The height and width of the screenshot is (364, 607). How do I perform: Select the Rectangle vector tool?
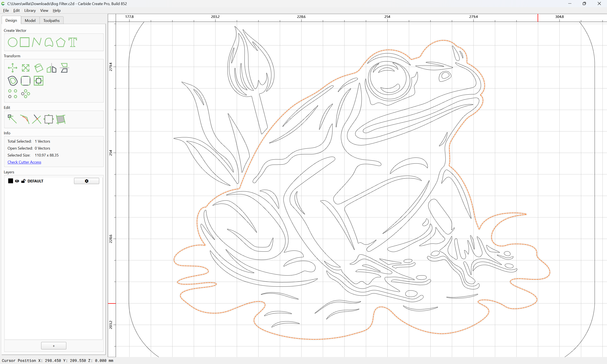[x=24, y=42]
